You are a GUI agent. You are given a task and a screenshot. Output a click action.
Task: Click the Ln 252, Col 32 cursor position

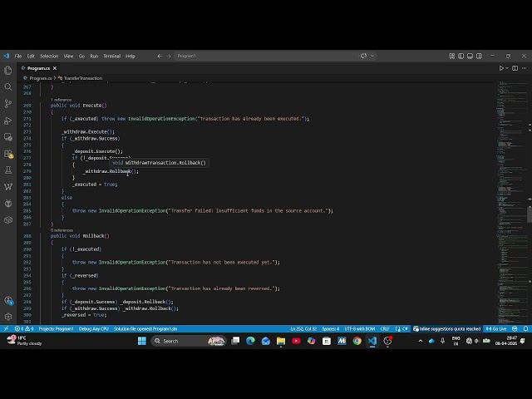coord(303,328)
